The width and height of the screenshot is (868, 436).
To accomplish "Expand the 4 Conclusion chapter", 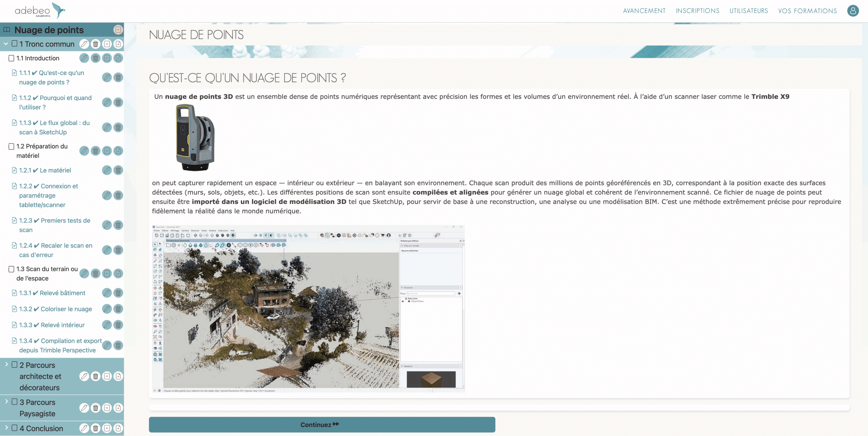I will [x=6, y=428].
